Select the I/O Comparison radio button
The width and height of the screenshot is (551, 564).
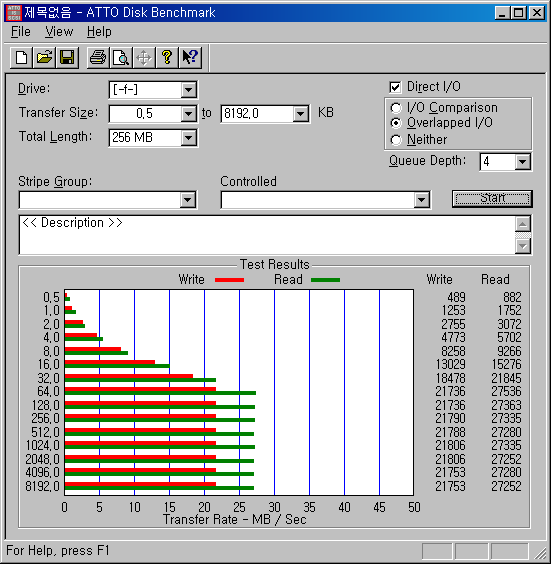[x=396, y=108]
